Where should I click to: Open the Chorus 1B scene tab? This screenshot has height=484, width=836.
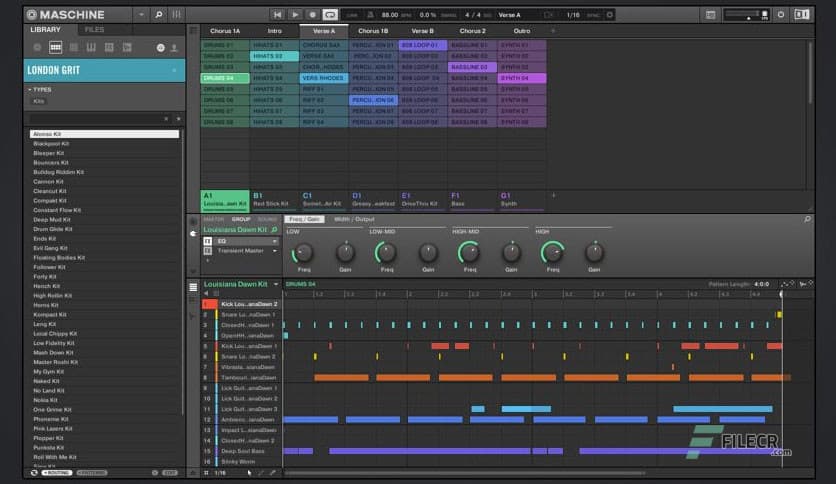[373, 31]
